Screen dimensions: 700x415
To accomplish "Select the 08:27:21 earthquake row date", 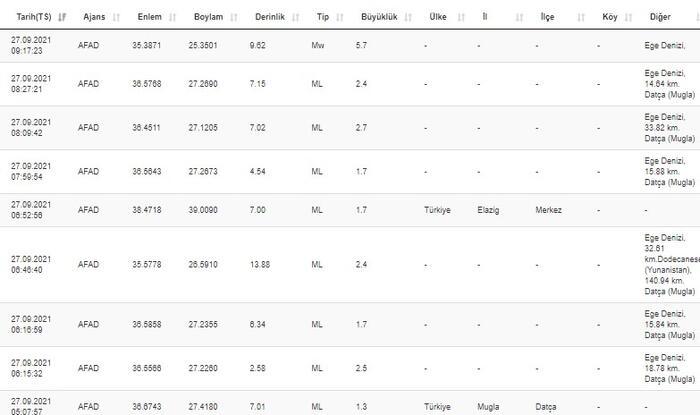I will (x=31, y=84).
